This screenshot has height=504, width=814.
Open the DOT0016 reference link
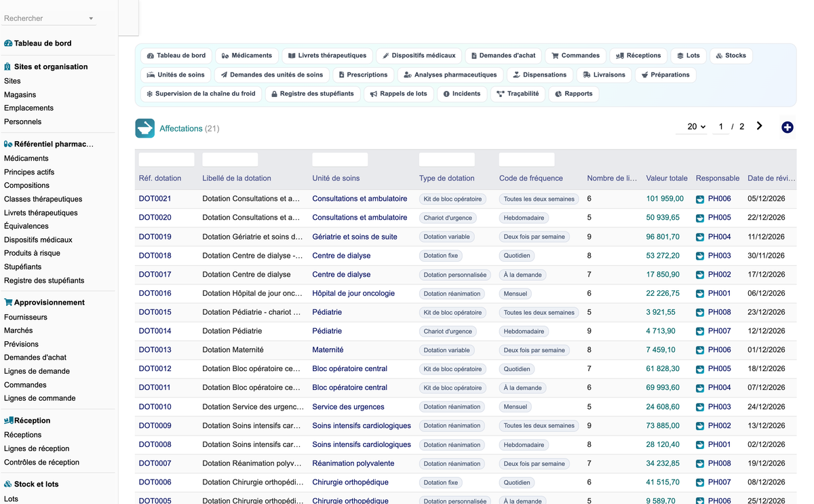155,294
